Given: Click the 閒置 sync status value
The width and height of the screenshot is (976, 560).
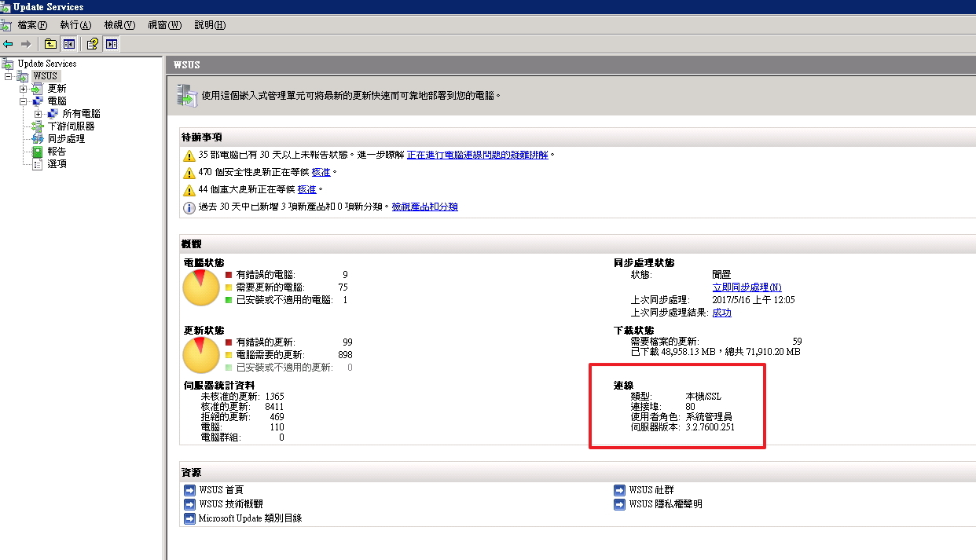Looking at the screenshot, I should [721, 275].
